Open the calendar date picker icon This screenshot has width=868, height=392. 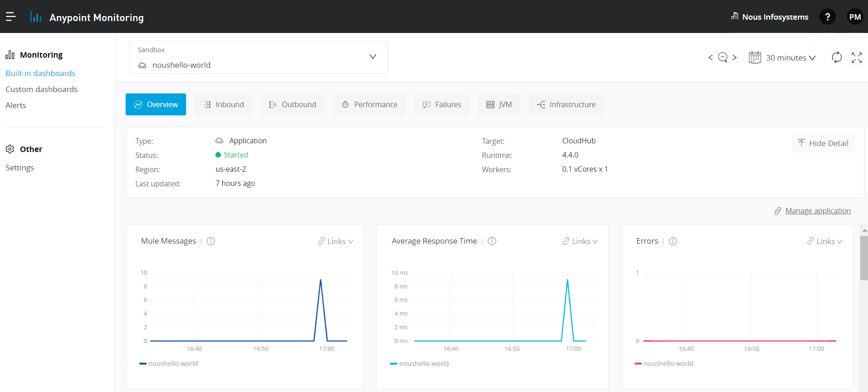pyautogui.click(x=755, y=57)
